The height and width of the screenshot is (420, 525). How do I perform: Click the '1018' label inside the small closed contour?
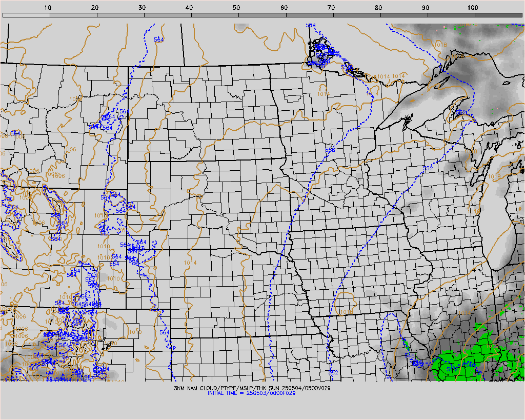point(346,312)
